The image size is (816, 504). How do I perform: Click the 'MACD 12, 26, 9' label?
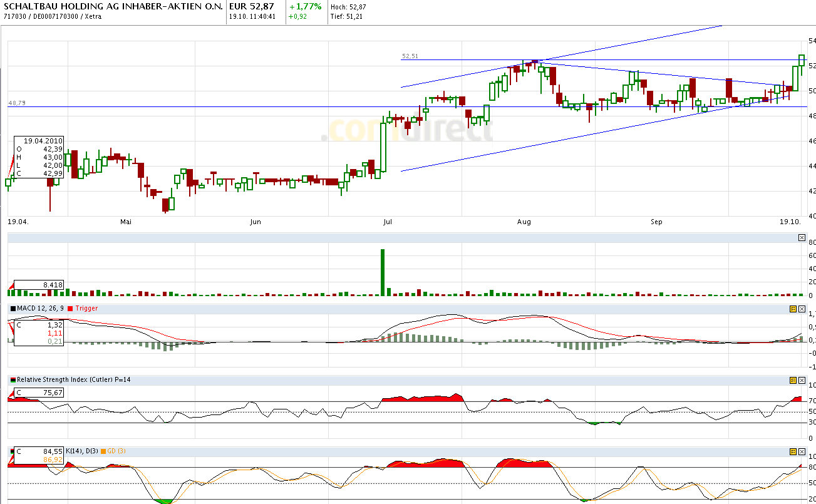41,309
